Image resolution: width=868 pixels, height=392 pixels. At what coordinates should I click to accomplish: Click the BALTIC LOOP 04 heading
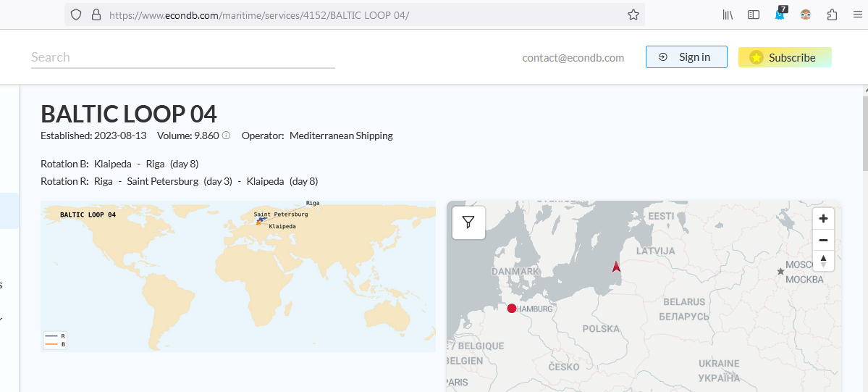point(129,114)
